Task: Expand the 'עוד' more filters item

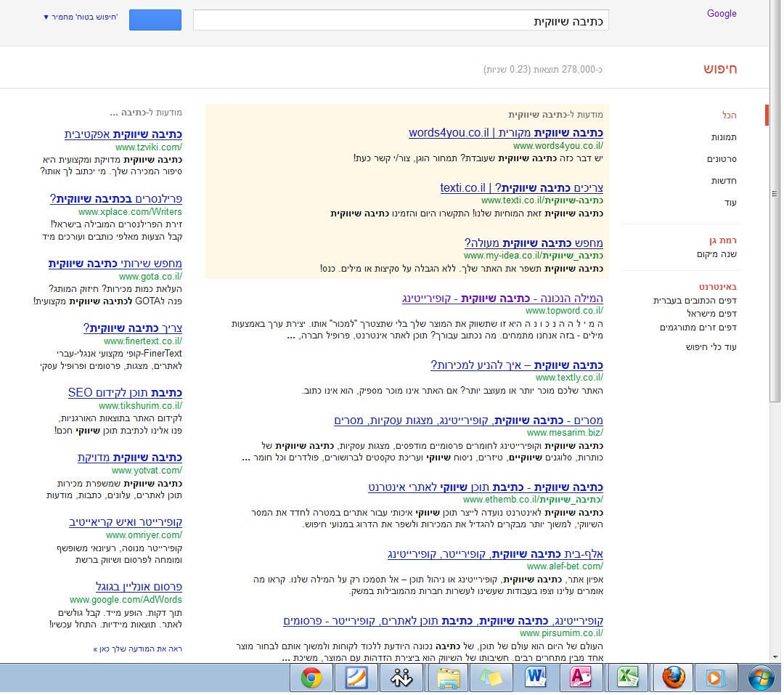Action: tap(731, 203)
